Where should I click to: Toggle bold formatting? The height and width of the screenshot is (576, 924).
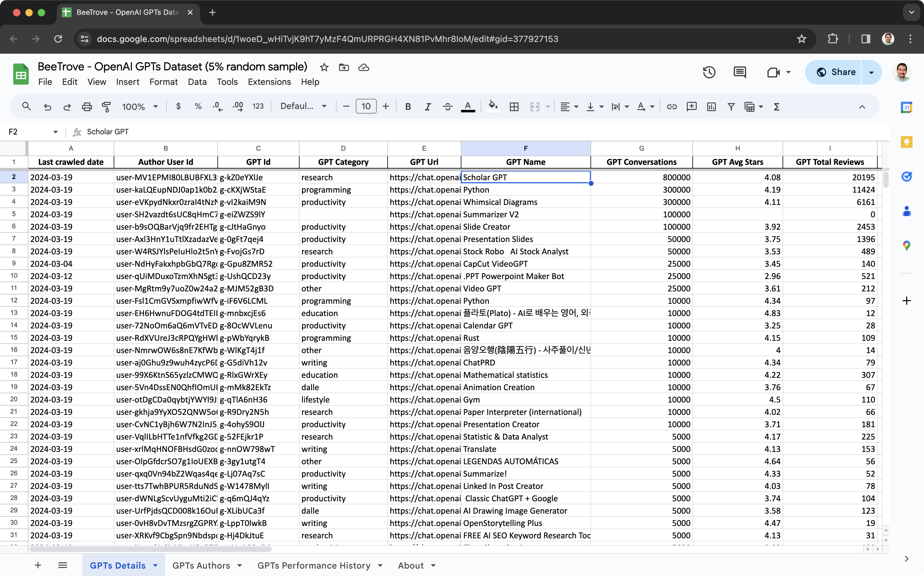coord(408,107)
